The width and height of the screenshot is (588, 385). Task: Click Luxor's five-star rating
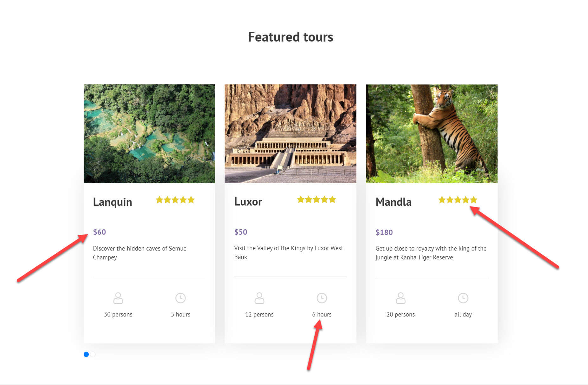[316, 199]
